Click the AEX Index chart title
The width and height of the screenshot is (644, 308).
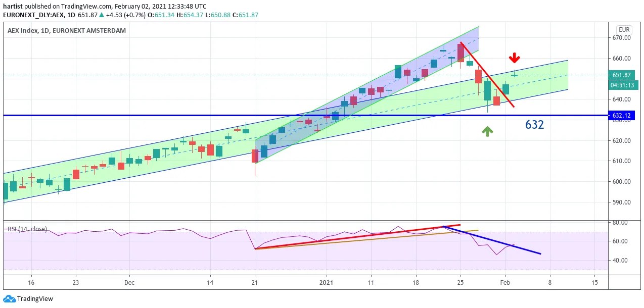click(x=67, y=30)
